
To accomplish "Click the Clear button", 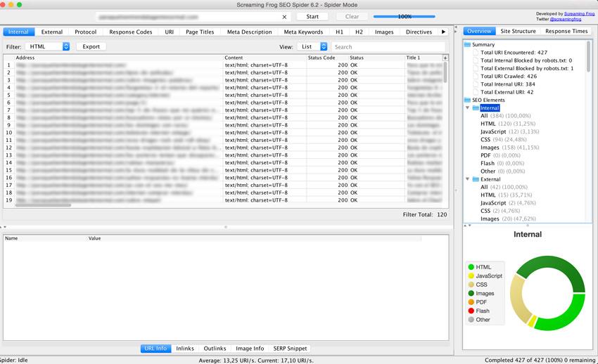I will pyautogui.click(x=352, y=17).
